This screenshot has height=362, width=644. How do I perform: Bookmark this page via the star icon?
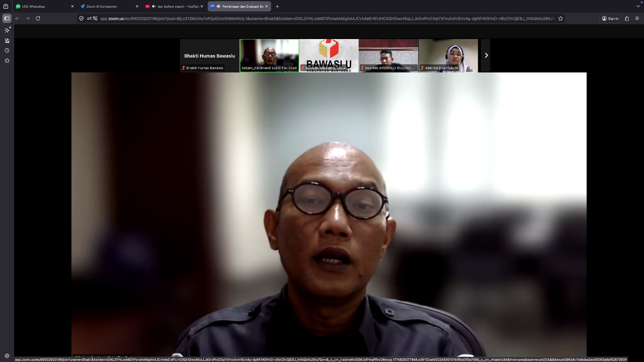(x=560, y=18)
